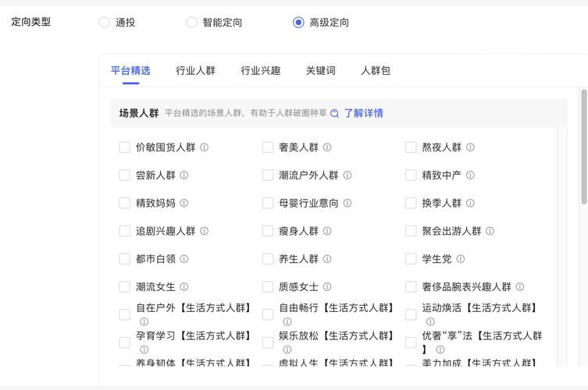Click info icon beside 熬夜人群

pos(470,147)
